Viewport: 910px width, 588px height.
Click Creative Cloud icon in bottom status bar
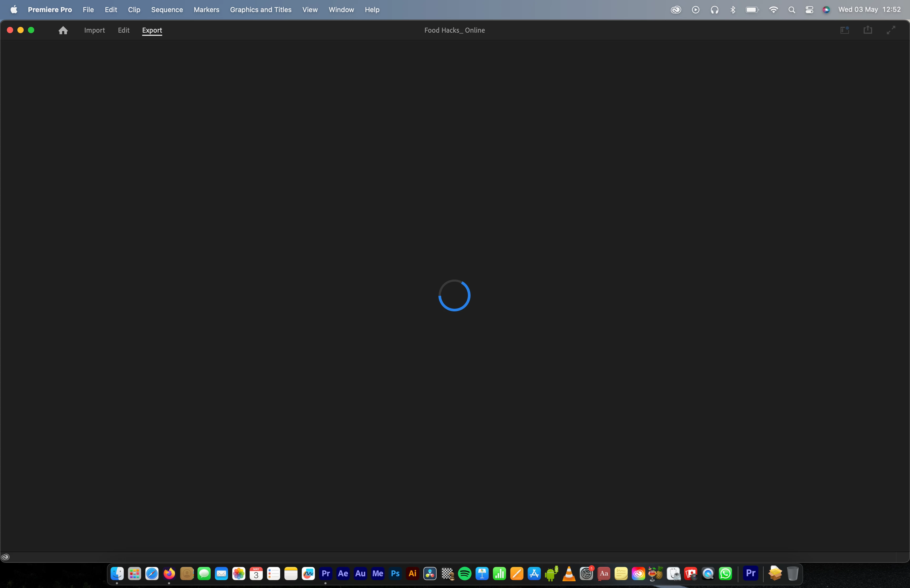point(5,557)
